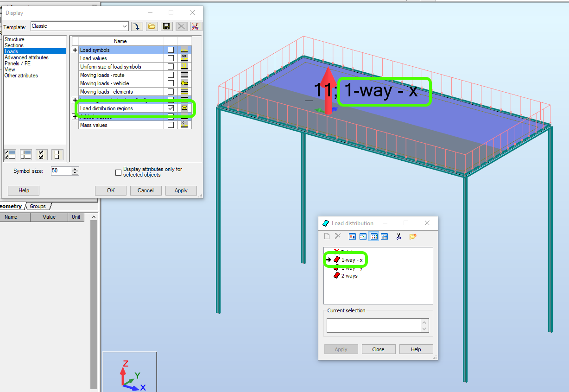Image resolution: width=569 pixels, height=392 pixels.
Task: Switch to the Groups tab
Action: click(x=37, y=206)
